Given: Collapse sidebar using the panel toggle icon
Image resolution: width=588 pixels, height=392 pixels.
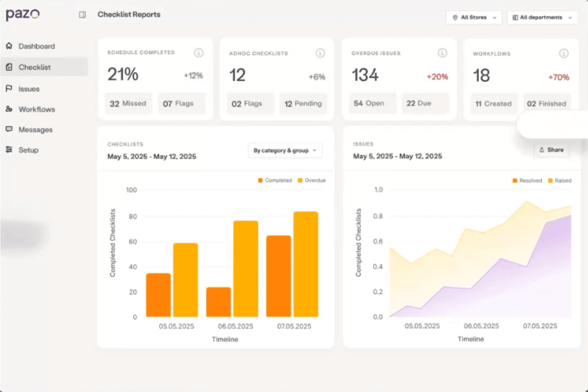Looking at the screenshot, I should coord(82,15).
